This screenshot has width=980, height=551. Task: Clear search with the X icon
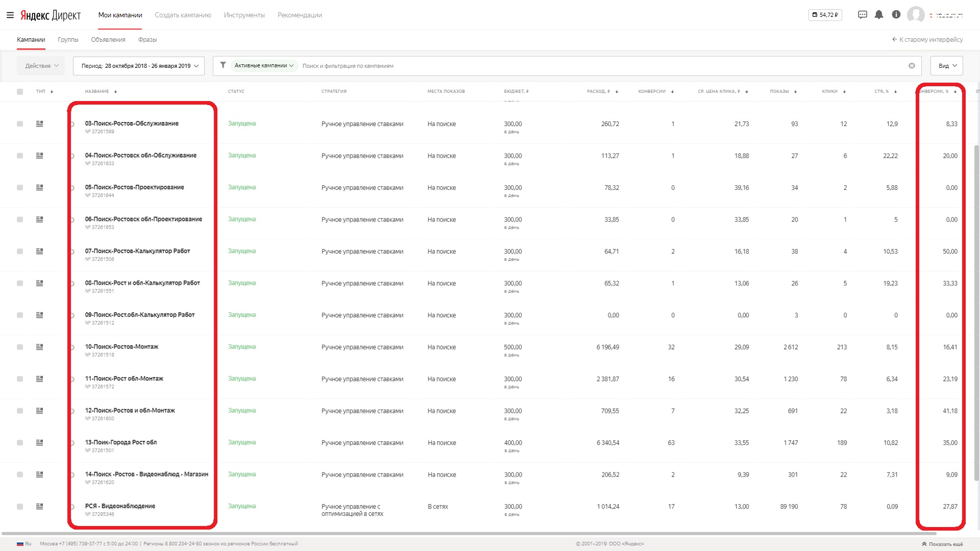912,66
